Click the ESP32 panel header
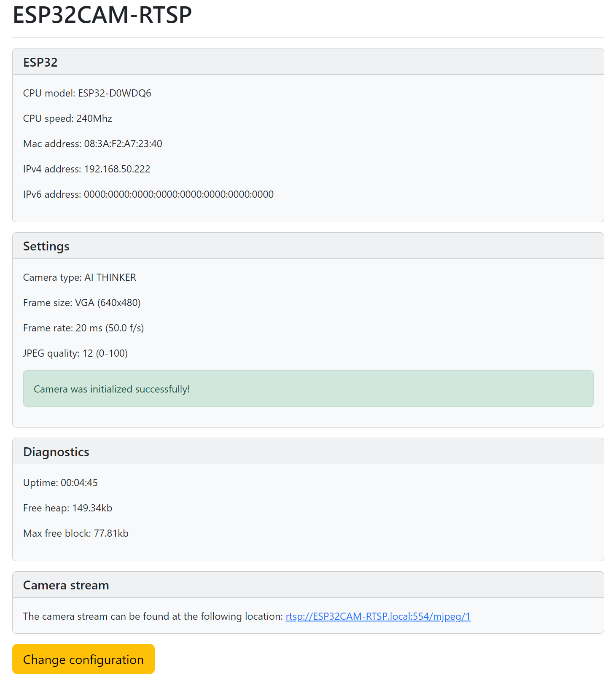The image size is (616, 683). [40, 62]
